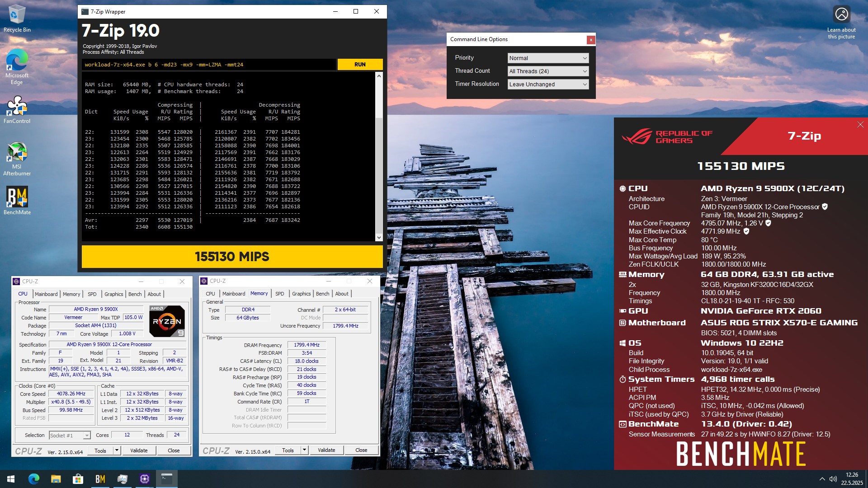
Task: Click the 155130 MIPS score in BenchMate panel
Action: (741, 166)
